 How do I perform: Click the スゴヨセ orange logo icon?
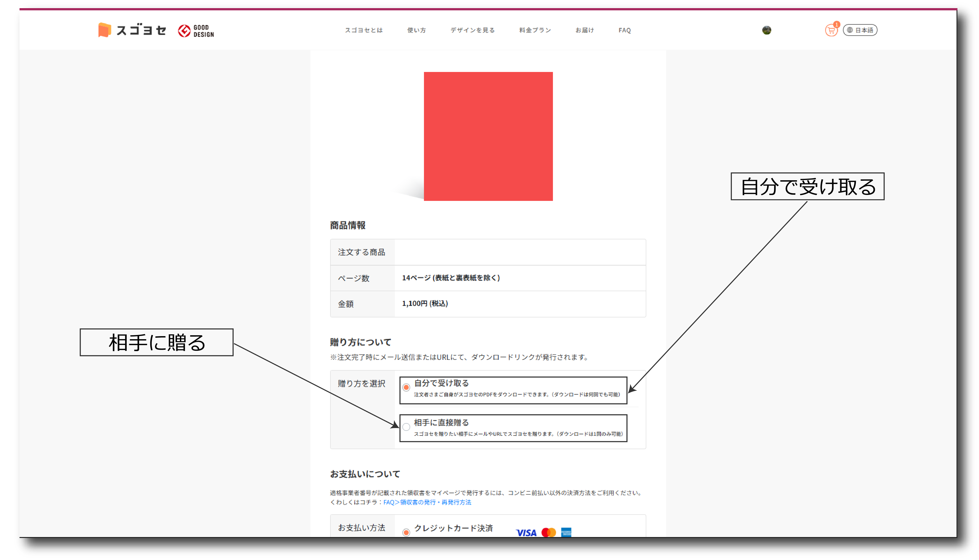click(x=104, y=30)
